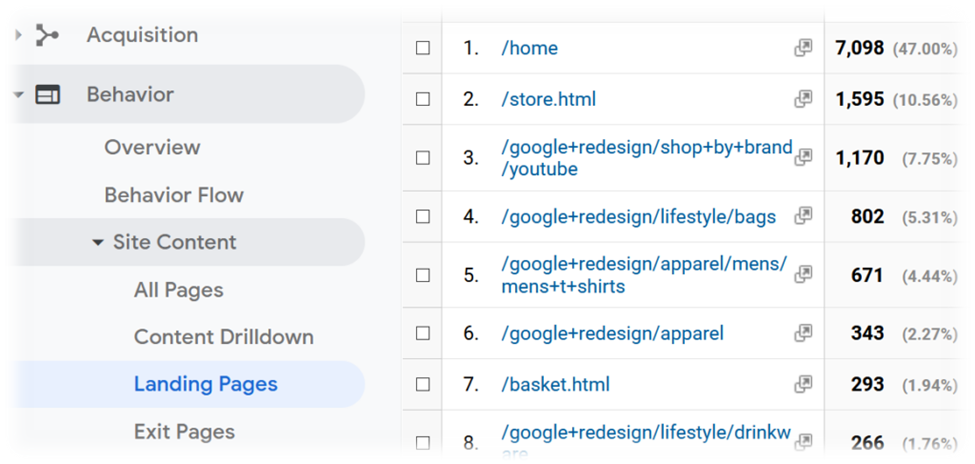Expand the Acquisition section arrow
The image size is (975, 464).
[x=18, y=35]
